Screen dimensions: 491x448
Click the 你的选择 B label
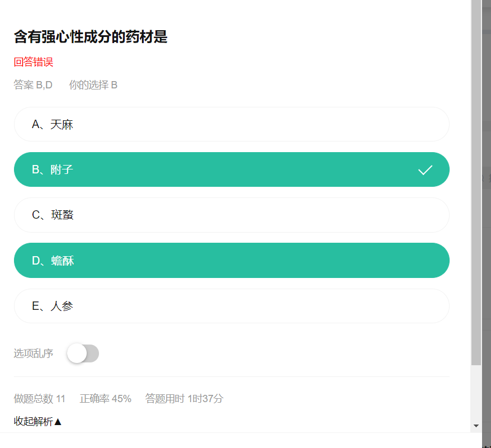coord(93,85)
